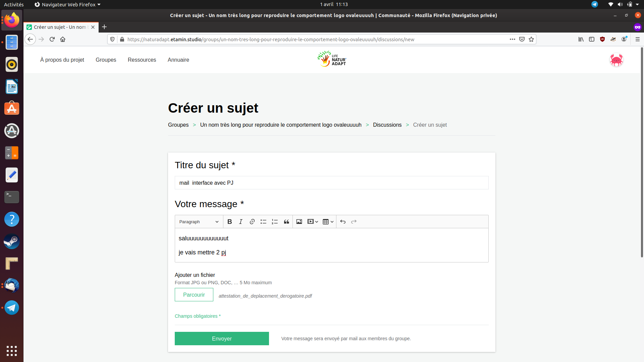644x362 pixels.
Task: Apply italic formatting in message editor
Action: (x=240, y=222)
